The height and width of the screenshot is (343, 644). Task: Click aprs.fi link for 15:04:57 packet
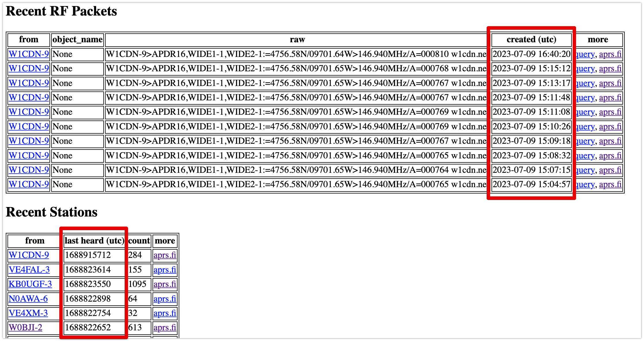[x=610, y=184]
